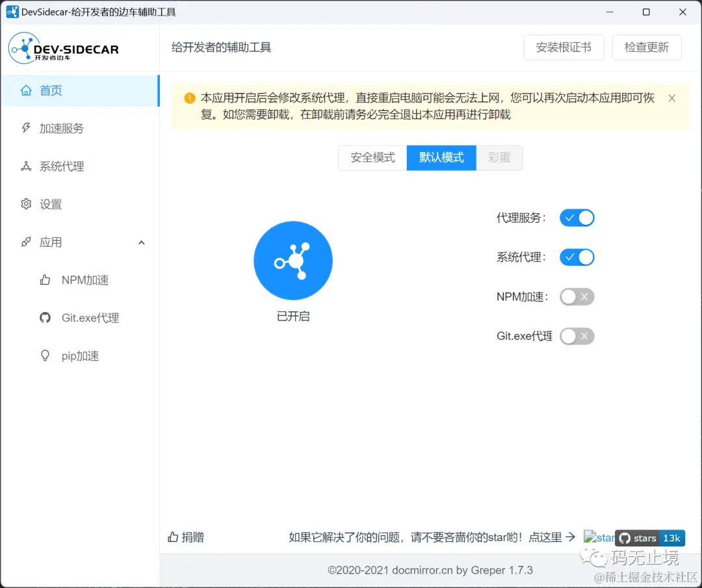Click the 安装根证书 button
Viewport: 702px width, 588px height.
[x=564, y=47]
